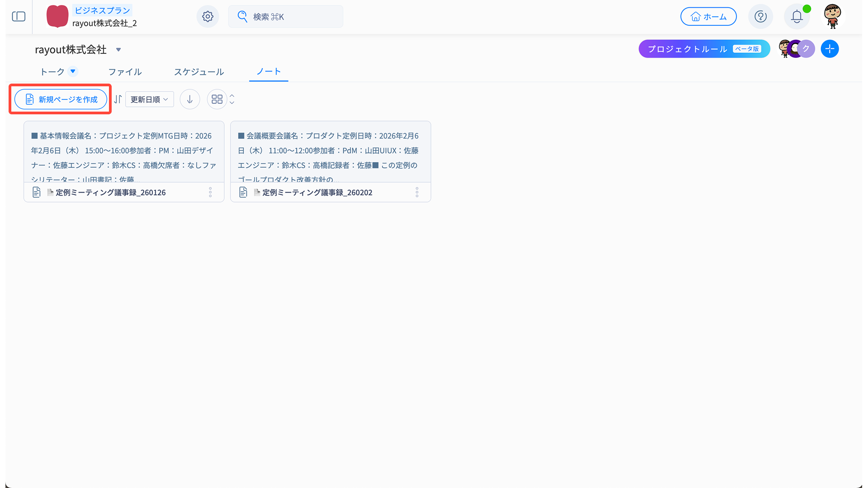This screenshot has width=868, height=488.
Task: Click the blue plus add button
Action: click(830, 49)
